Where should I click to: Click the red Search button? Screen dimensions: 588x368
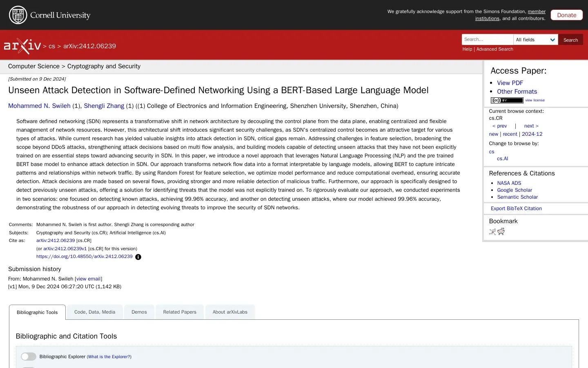pos(570,40)
